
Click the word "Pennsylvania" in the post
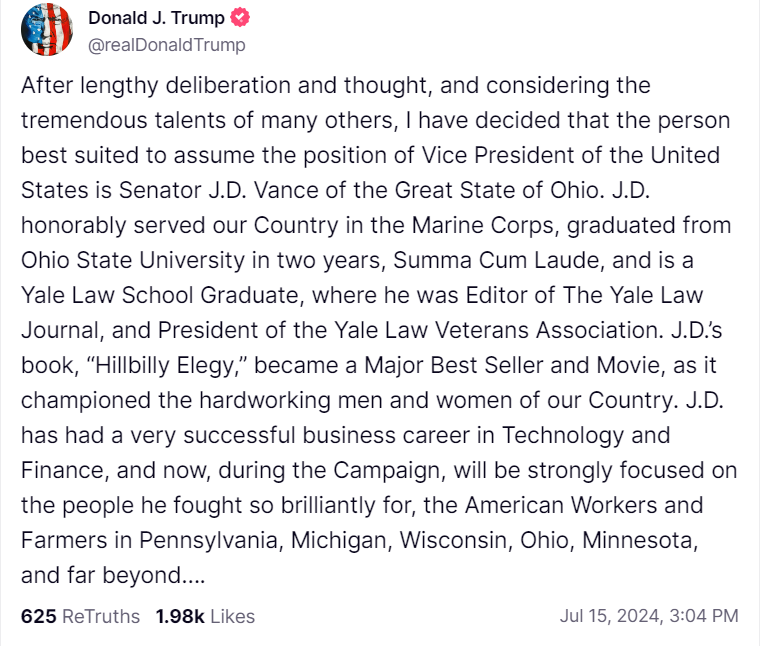[214, 540]
